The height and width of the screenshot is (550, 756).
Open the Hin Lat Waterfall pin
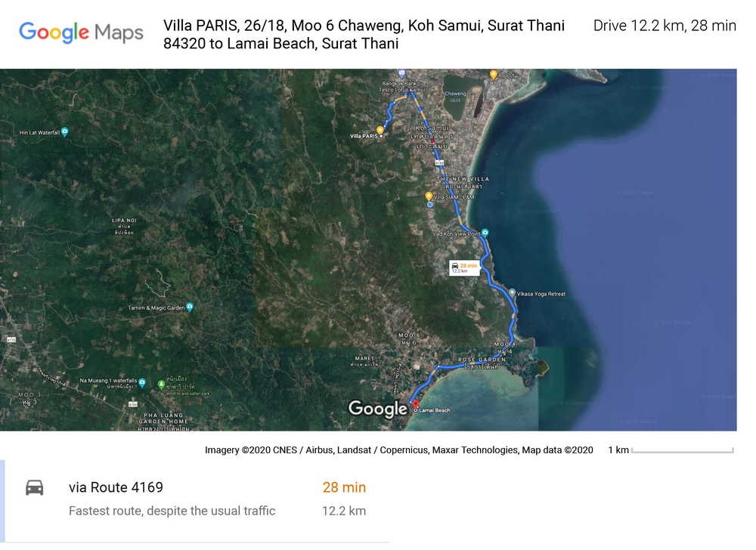coord(65,132)
